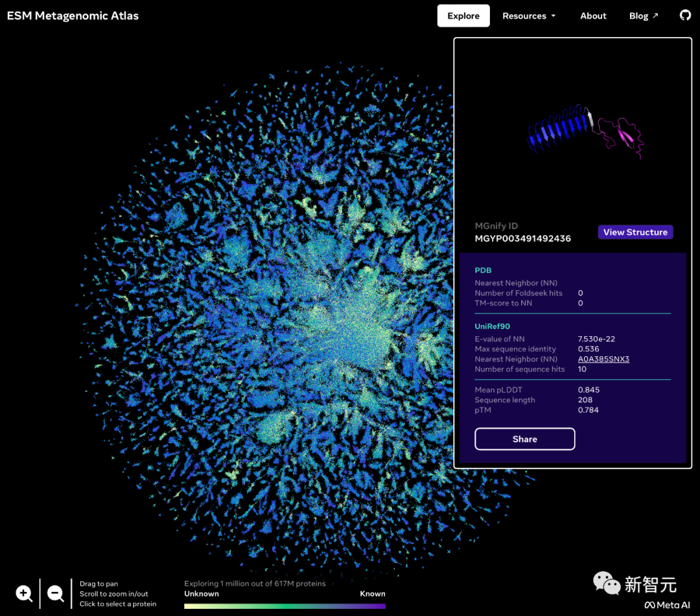The width and height of the screenshot is (700, 616).
Task: Click the View Structure button
Action: tap(635, 232)
